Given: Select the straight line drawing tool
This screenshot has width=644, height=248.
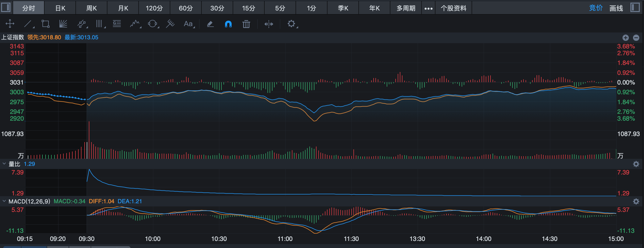Looking at the screenshot, I should [x=28, y=24].
